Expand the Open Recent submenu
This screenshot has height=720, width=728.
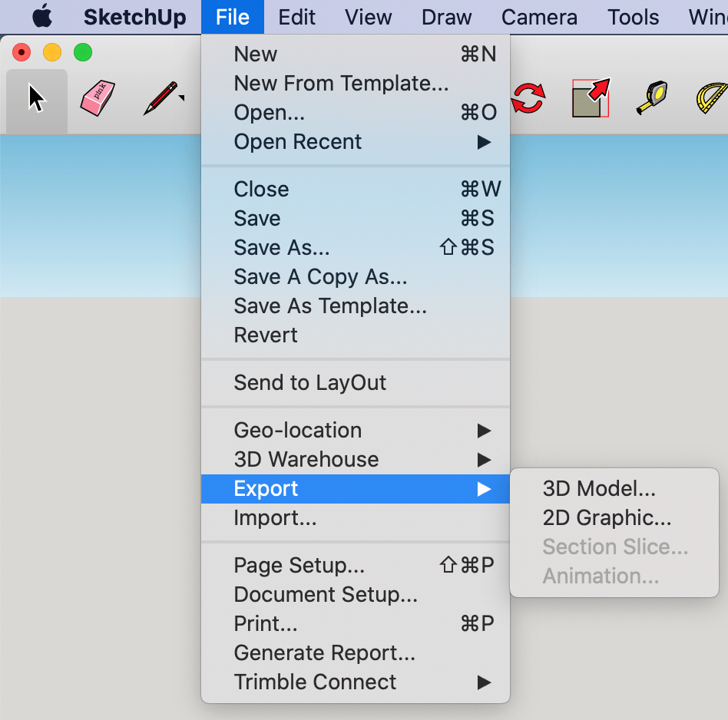(356, 141)
